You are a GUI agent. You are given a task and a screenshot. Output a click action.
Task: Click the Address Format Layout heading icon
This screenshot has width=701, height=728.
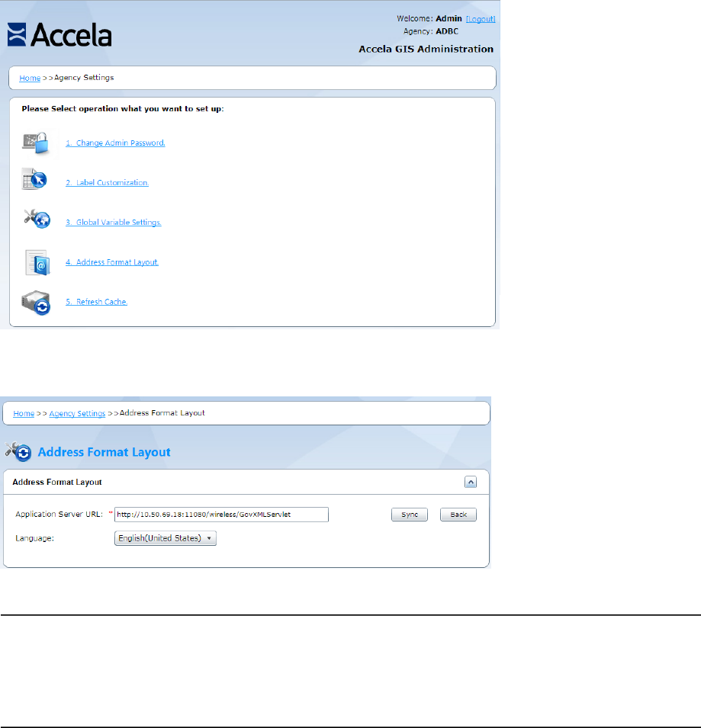(18, 451)
